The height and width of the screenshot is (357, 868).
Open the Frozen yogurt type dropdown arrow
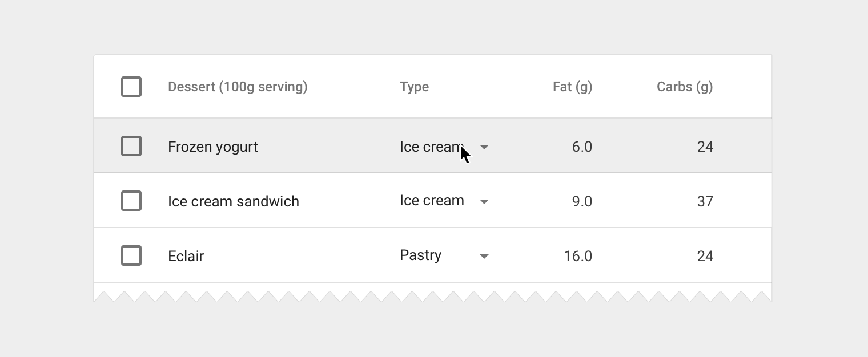(x=484, y=147)
